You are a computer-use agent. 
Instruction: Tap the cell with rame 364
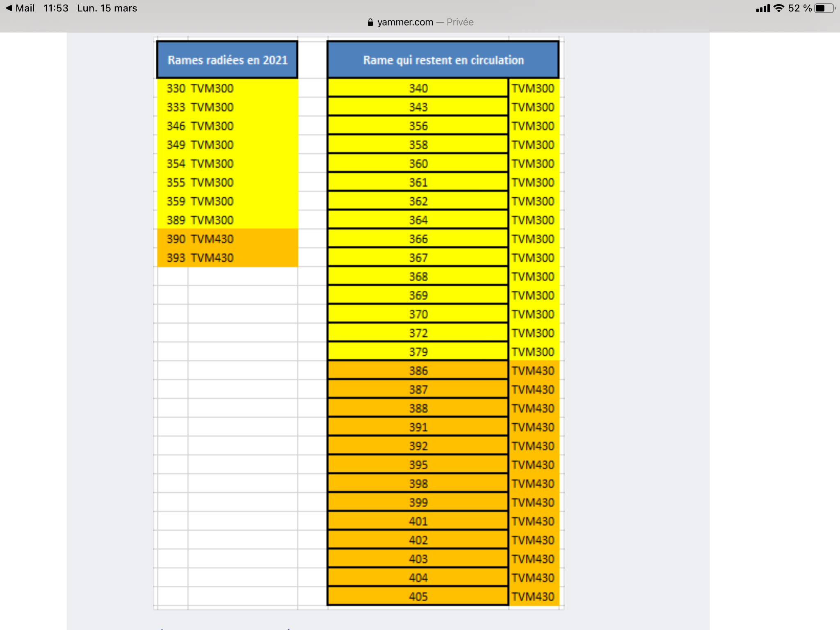[418, 220]
